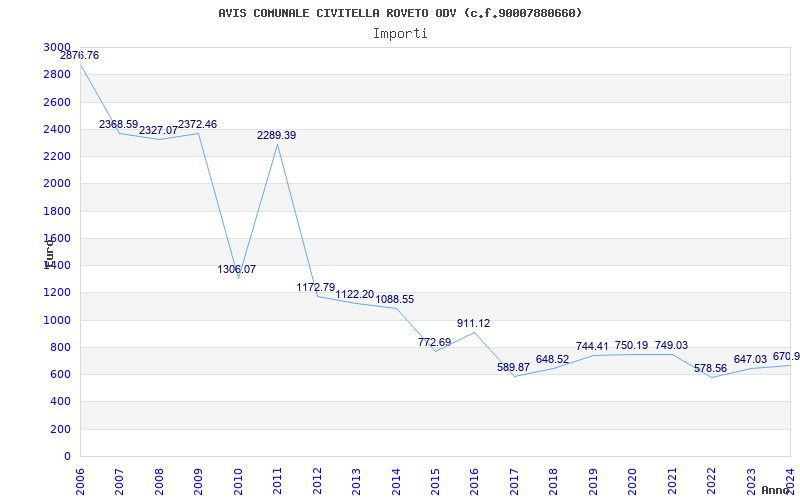Screen dimensions: 800x500
Task: Click the Euro axis title
Action: click(x=49, y=253)
